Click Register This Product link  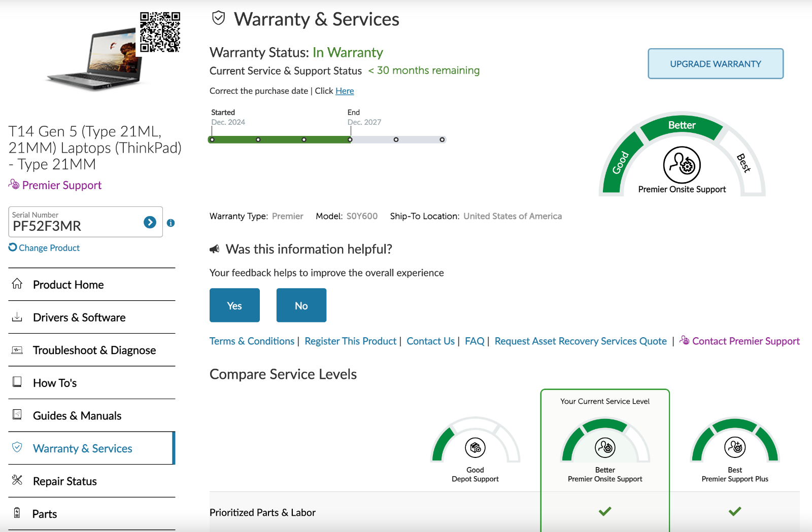[x=351, y=341]
